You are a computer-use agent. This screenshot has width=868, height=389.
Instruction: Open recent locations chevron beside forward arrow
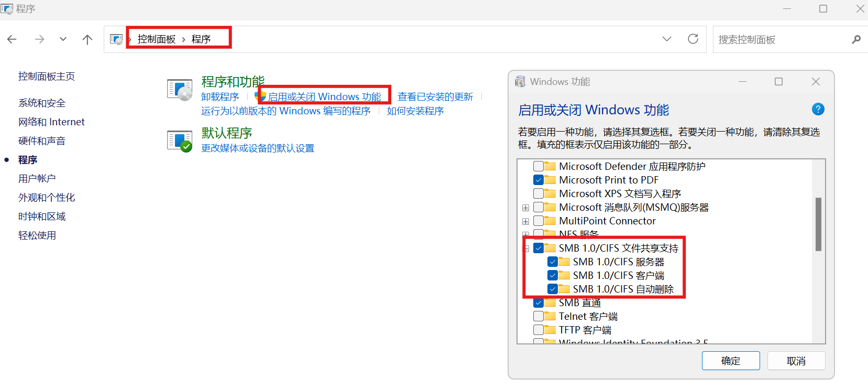[63, 39]
